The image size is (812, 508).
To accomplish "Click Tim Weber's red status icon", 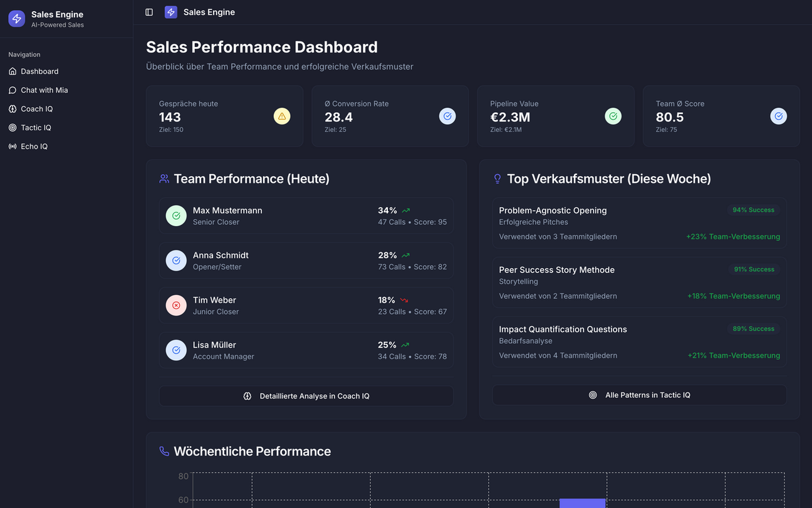I will (176, 305).
